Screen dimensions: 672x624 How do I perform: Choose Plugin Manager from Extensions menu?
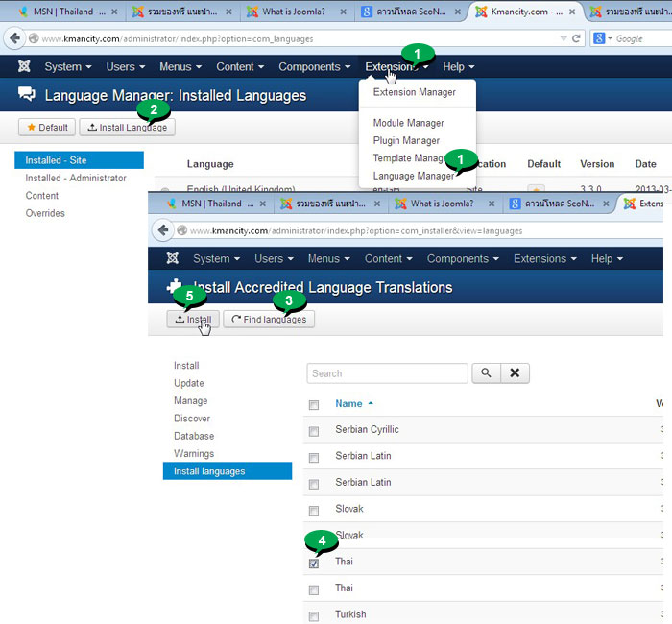406,140
